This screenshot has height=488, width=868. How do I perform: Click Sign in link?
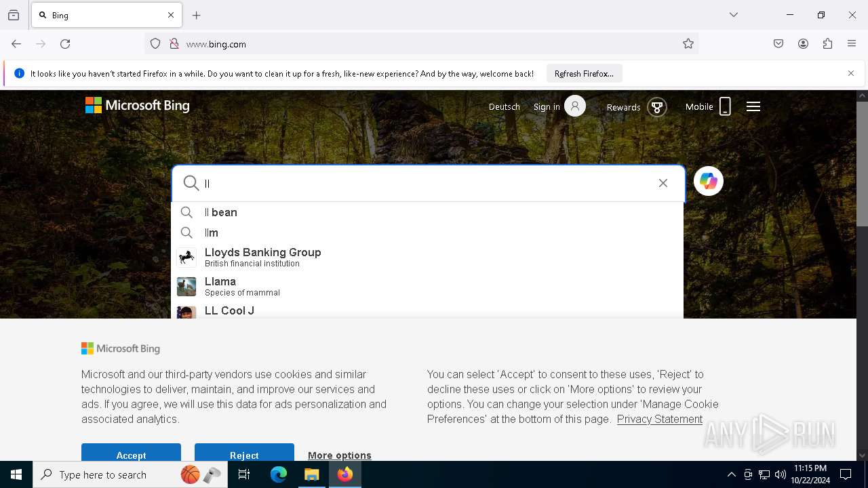tap(547, 107)
